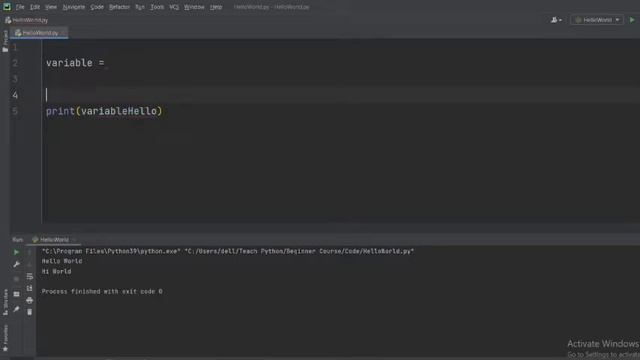Open the Project tool window sidebar button

[x=5, y=41]
